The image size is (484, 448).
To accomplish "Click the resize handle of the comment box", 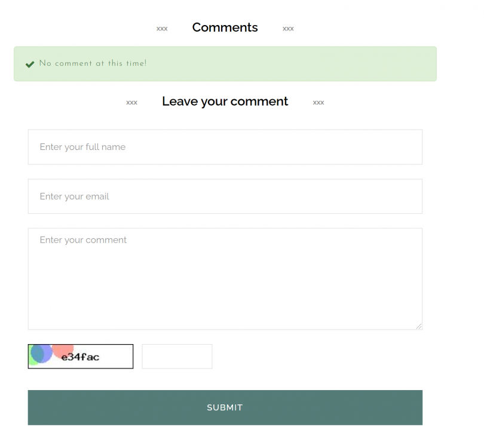I will coord(419,326).
